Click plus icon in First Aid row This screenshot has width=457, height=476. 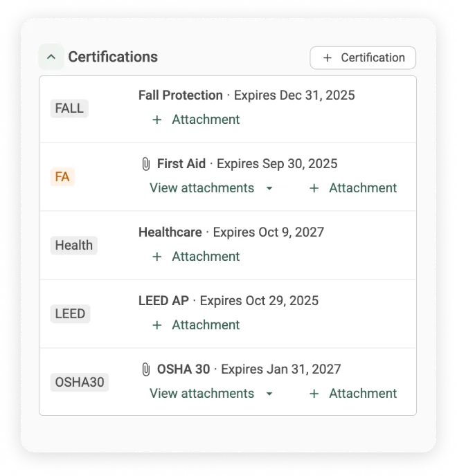[x=314, y=188]
